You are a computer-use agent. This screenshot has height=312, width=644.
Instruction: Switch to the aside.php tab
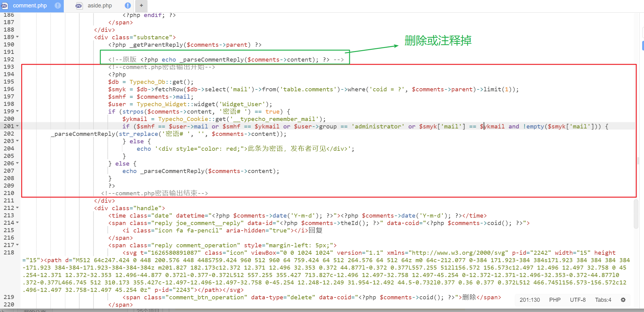99,6
